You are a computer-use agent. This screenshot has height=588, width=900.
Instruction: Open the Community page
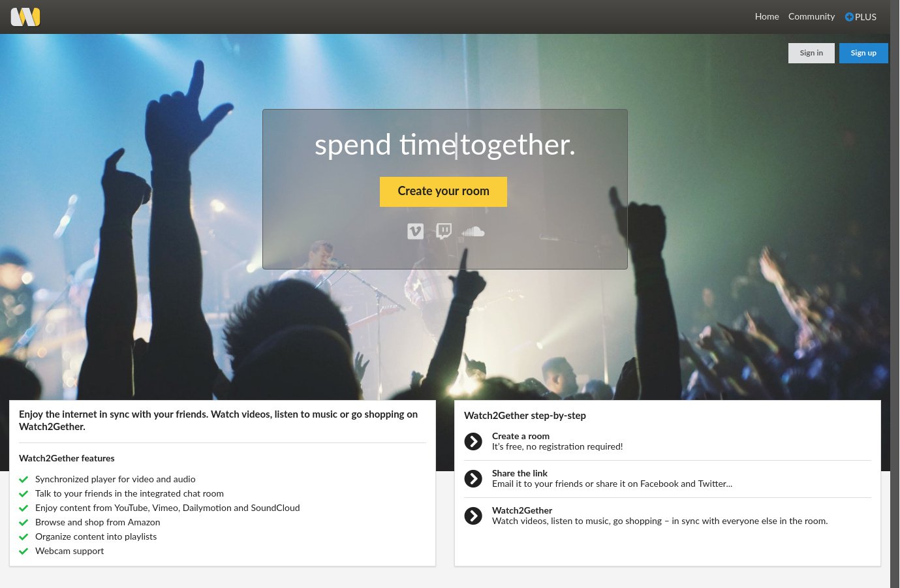click(811, 17)
